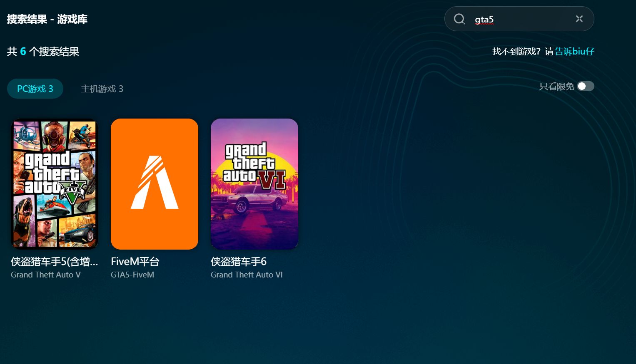Focus the gta5 search input field

pyautogui.click(x=519, y=19)
